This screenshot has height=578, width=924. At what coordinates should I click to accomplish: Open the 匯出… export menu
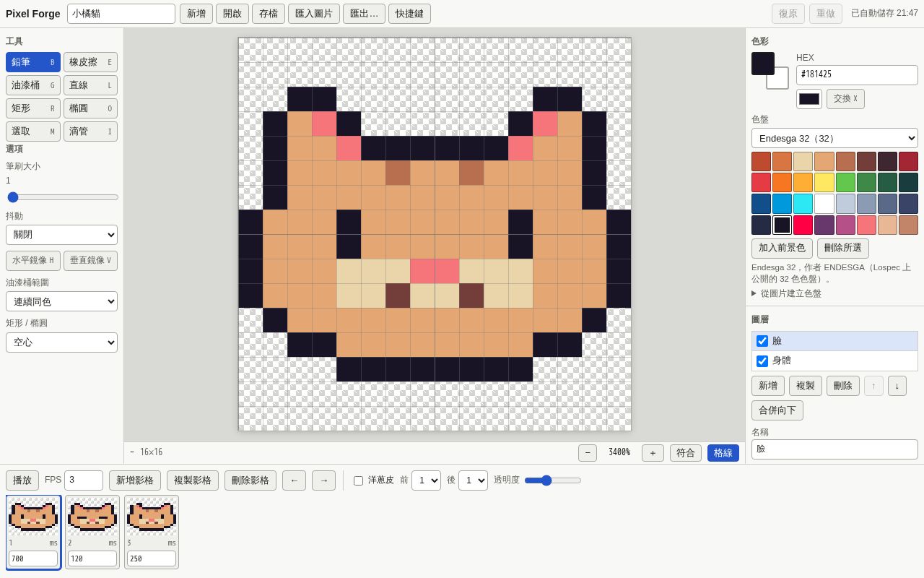(364, 14)
